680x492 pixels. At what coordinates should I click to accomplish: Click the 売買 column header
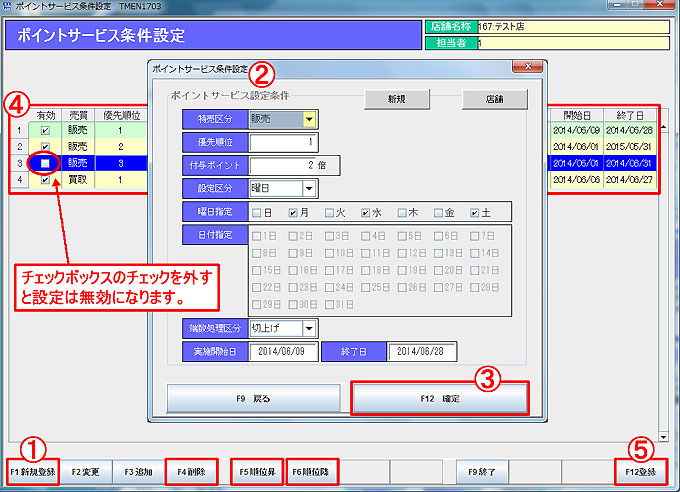78,115
